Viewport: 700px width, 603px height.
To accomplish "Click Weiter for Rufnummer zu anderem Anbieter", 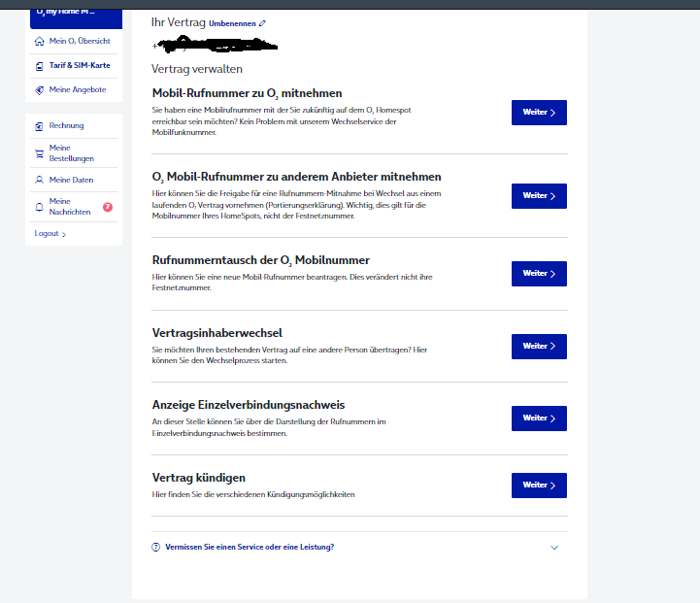I will pyautogui.click(x=539, y=196).
